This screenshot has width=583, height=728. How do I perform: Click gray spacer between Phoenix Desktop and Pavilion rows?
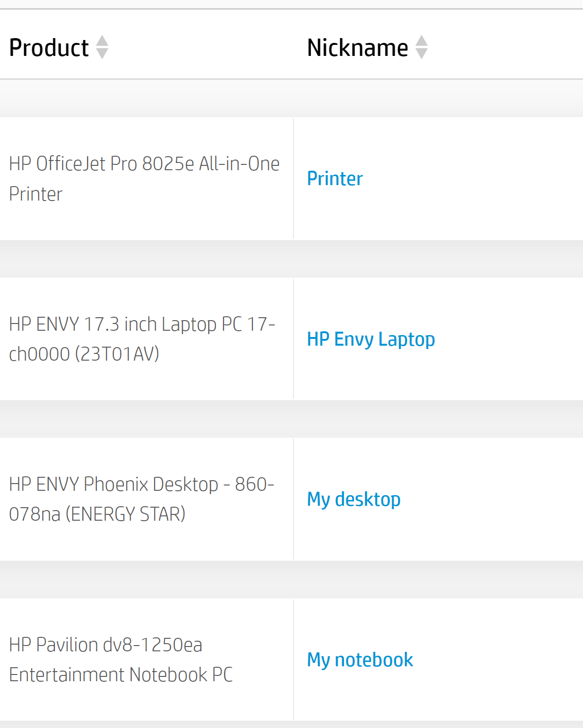(x=291, y=580)
